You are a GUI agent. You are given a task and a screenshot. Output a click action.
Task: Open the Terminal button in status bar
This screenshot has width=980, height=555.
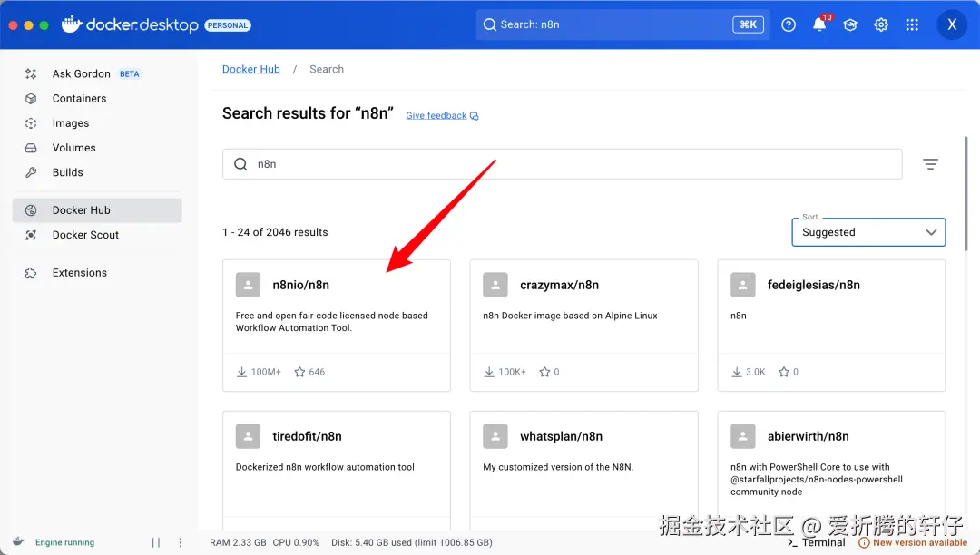click(x=817, y=542)
